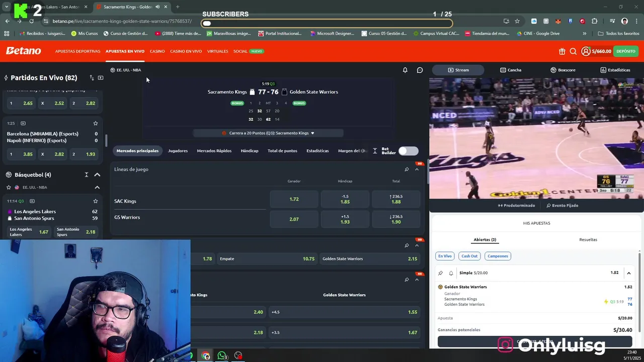Select the Cash Out filter chip

[469, 256]
